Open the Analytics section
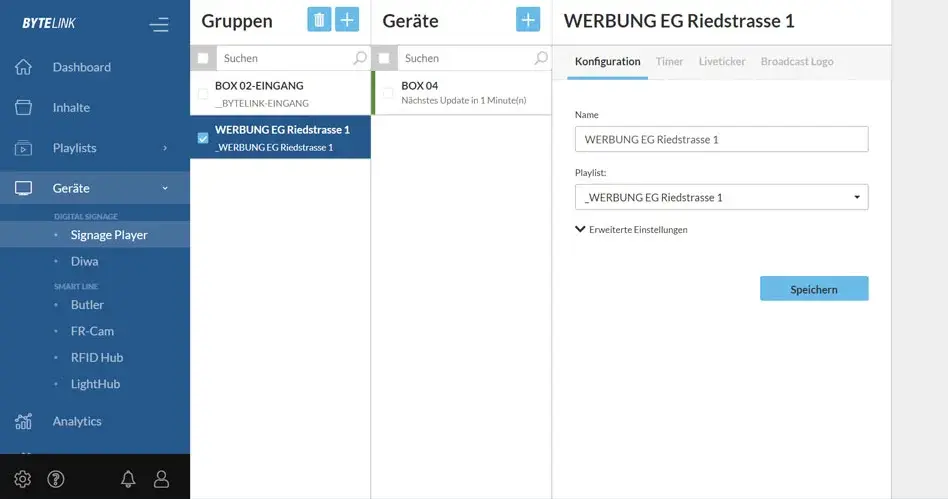Viewport: 948px width, 499px height. pos(77,421)
